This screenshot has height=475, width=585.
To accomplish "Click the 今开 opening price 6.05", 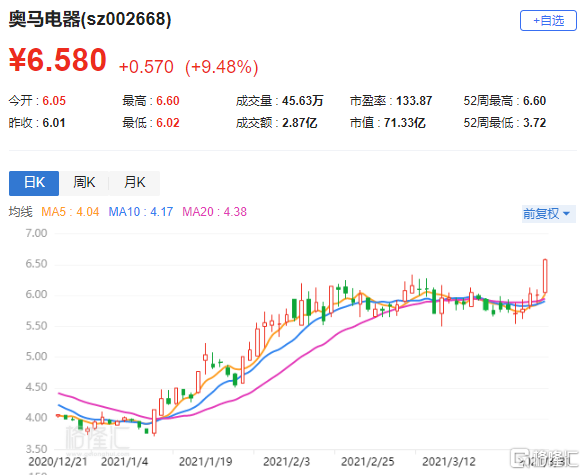I will [54, 101].
